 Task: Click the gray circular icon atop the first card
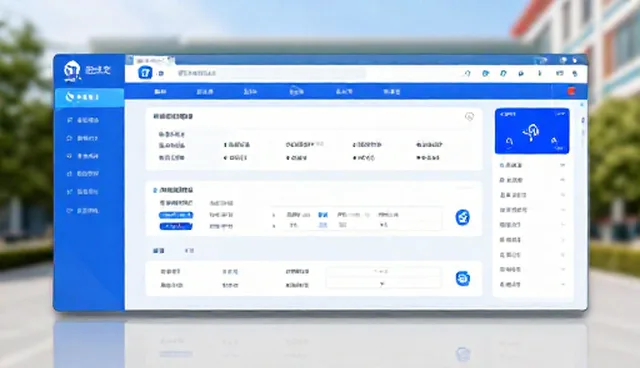tap(469, 117)
